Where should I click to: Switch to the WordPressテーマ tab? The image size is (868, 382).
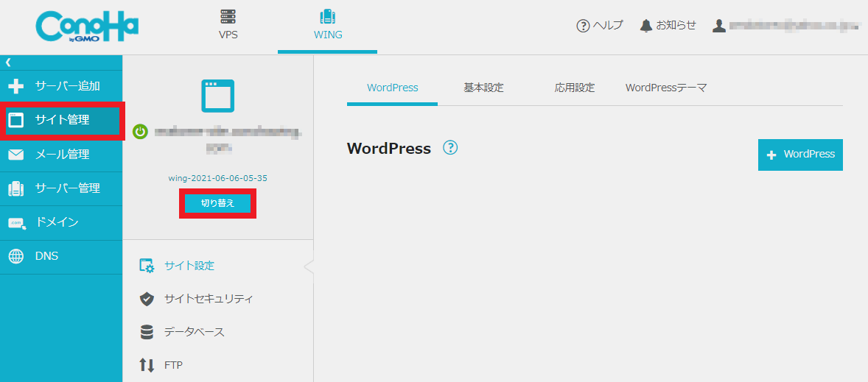click(x=666, y=88)
